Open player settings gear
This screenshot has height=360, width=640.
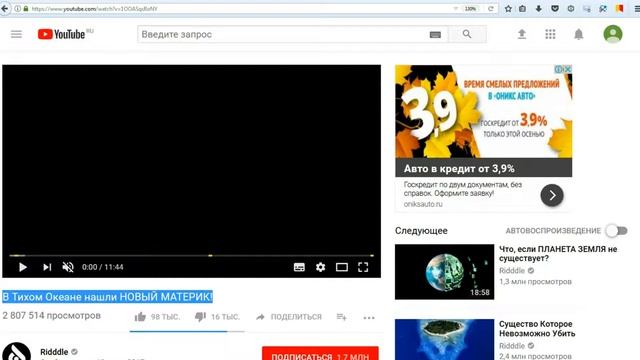point(320,267)
